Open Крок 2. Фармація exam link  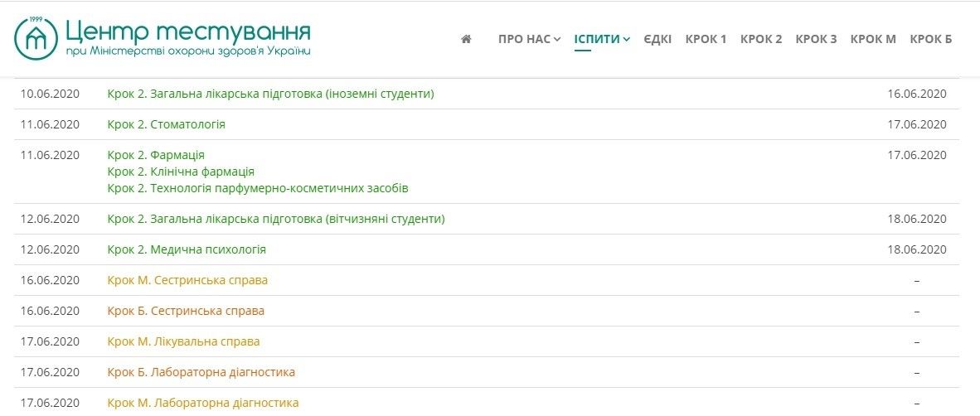156,155
